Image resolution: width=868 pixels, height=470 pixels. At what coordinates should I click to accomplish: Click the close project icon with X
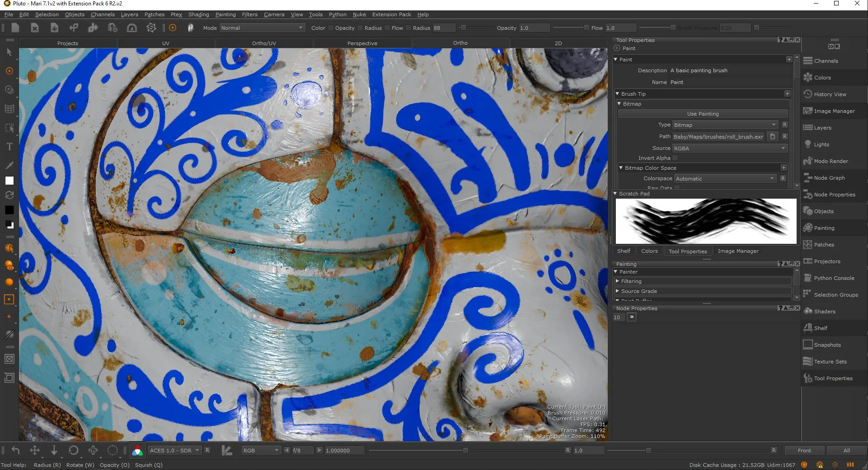click(x=34, y=28)
